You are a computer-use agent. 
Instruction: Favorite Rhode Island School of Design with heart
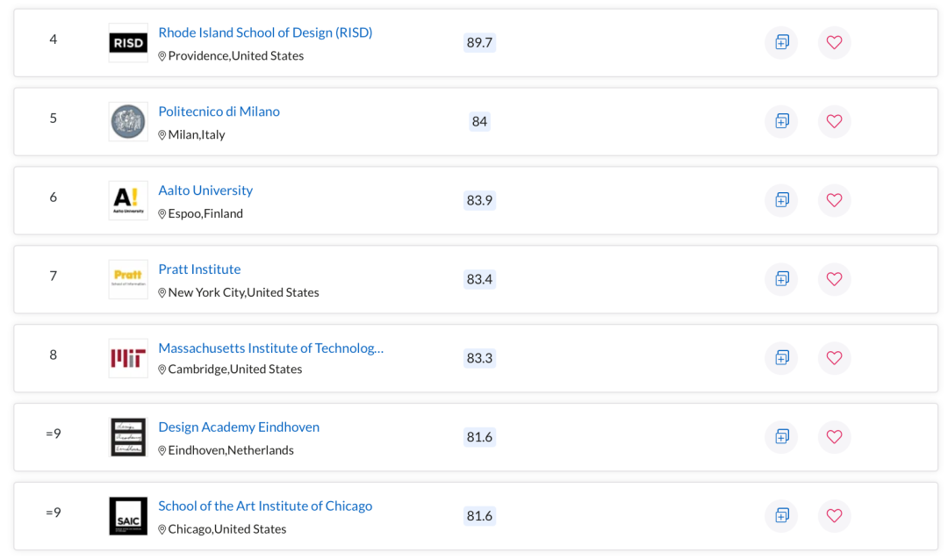pyautogui.click(x=835, y=42)
